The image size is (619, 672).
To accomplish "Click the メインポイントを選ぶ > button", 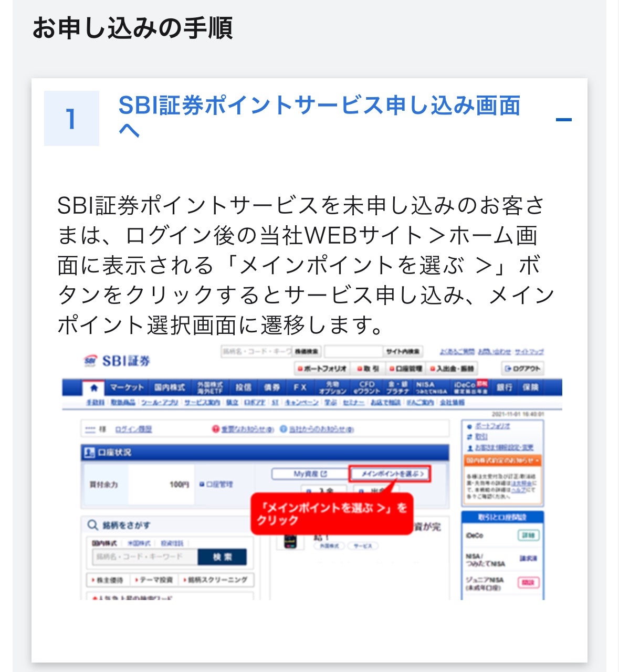I will click(390, 474).
